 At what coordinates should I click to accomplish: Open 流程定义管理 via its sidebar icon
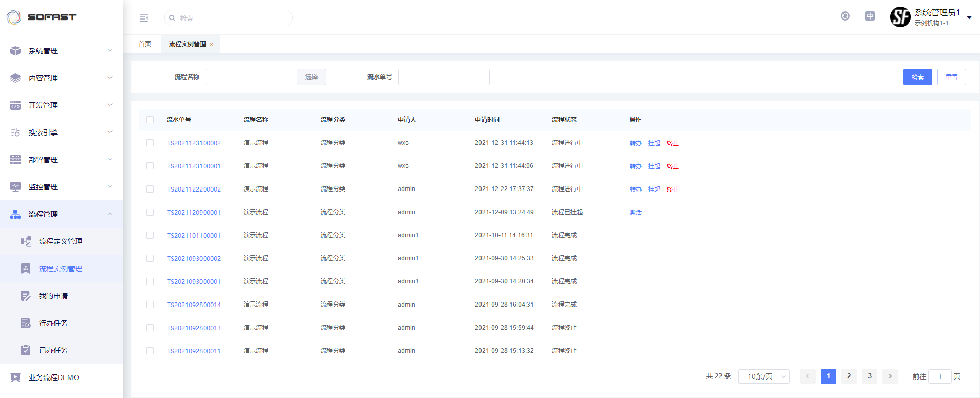tap(26, 241)
